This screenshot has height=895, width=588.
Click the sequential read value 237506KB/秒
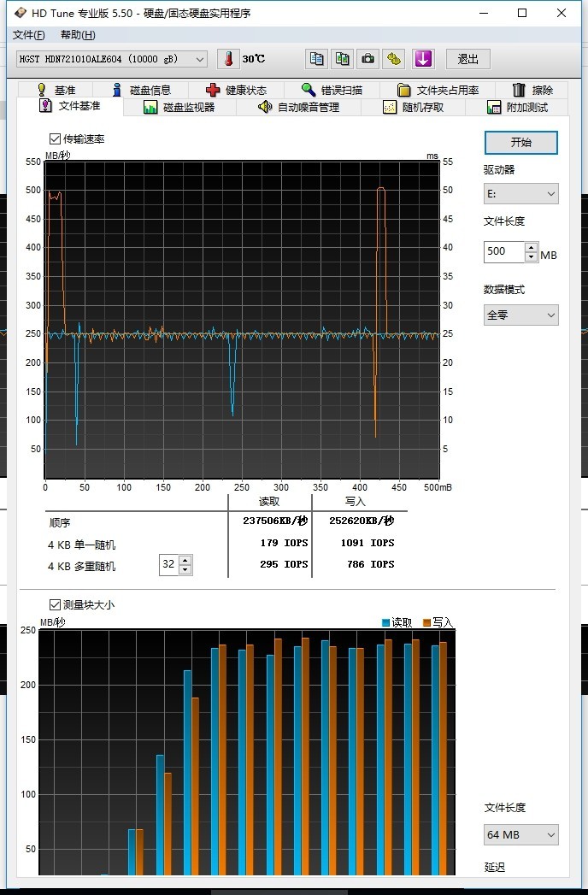point(275,521)
